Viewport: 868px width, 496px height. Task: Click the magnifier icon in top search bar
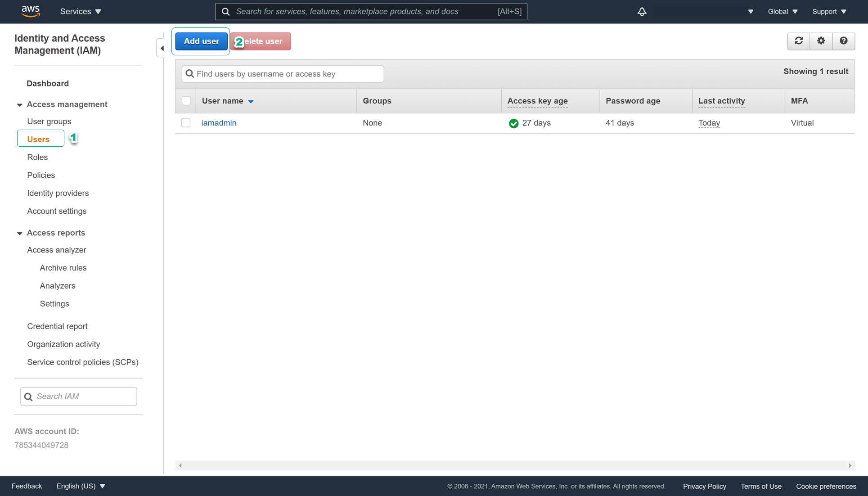[x=226, y=12]
